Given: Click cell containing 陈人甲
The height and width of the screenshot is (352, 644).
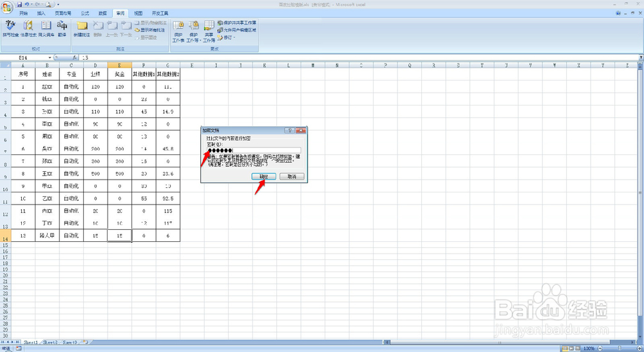Looking at the screenshot, I should point(47,236).
